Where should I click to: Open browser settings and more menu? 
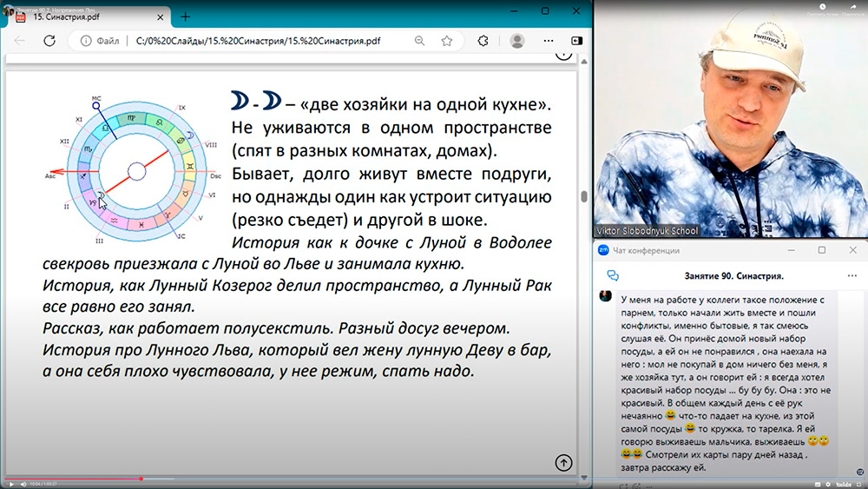click(x=548, y=41)
